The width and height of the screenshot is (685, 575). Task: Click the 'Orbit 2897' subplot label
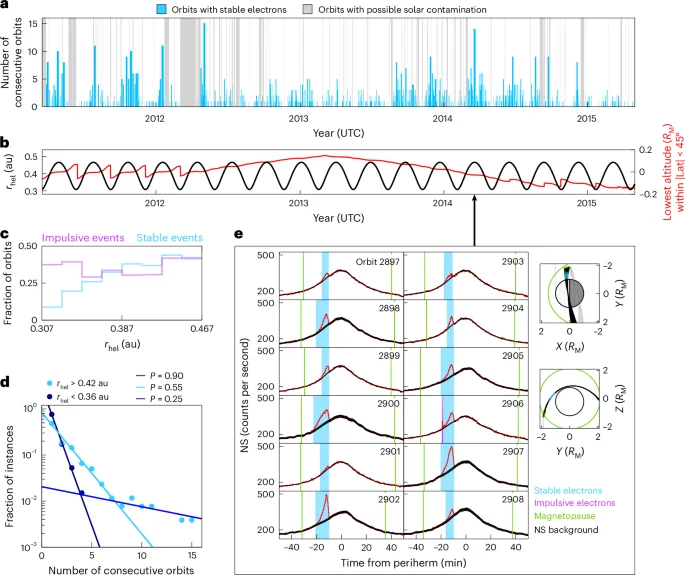click(377, 262)
